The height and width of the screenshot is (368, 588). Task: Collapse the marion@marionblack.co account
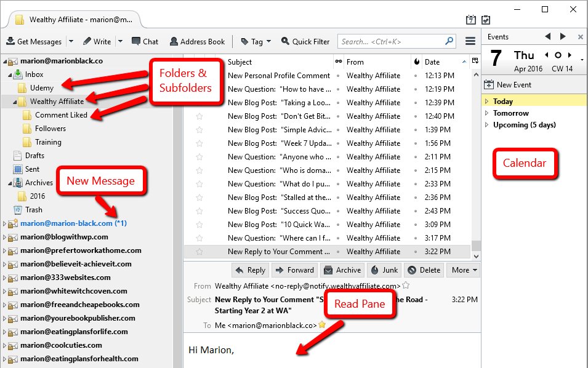[5, 61]
